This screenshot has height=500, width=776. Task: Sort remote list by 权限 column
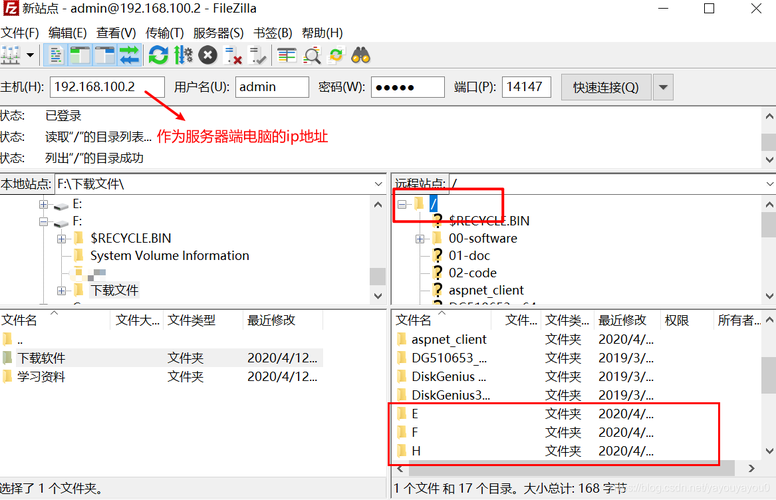(686, 320)
